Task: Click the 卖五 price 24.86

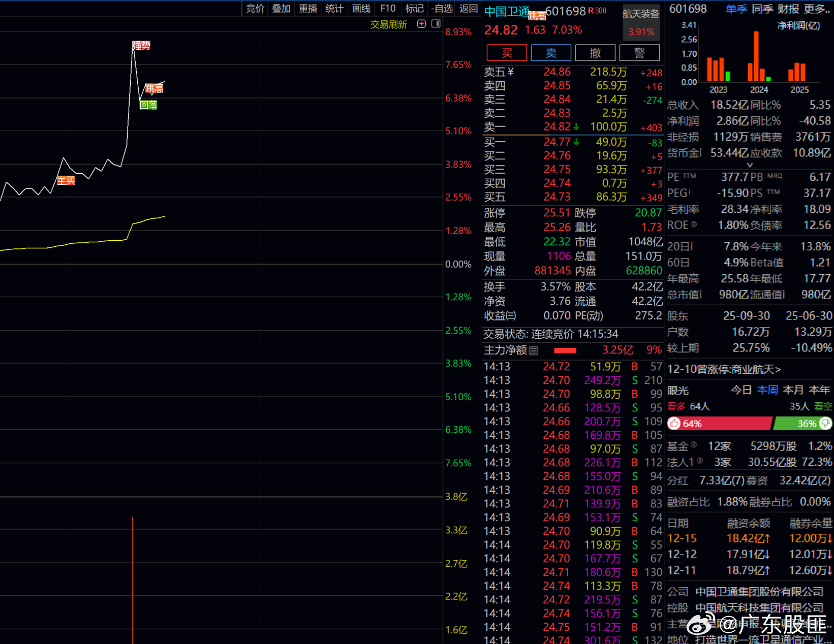Action: pos(557,72)
